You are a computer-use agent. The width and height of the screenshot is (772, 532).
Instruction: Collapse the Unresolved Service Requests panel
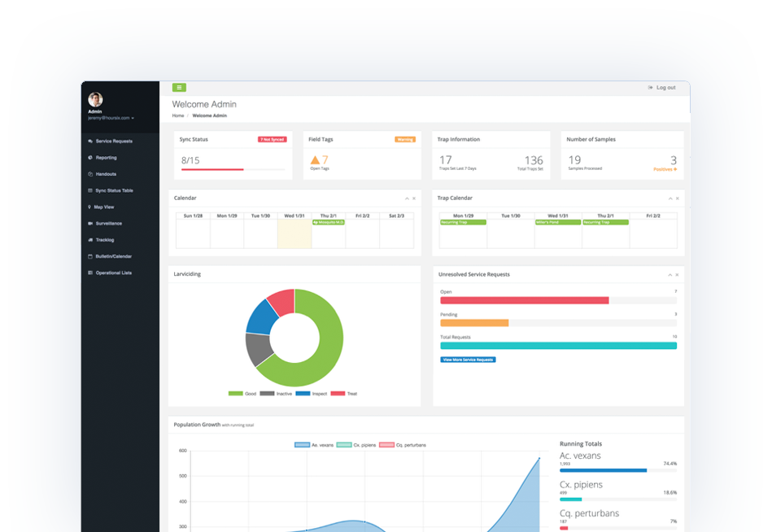(670, 275)
